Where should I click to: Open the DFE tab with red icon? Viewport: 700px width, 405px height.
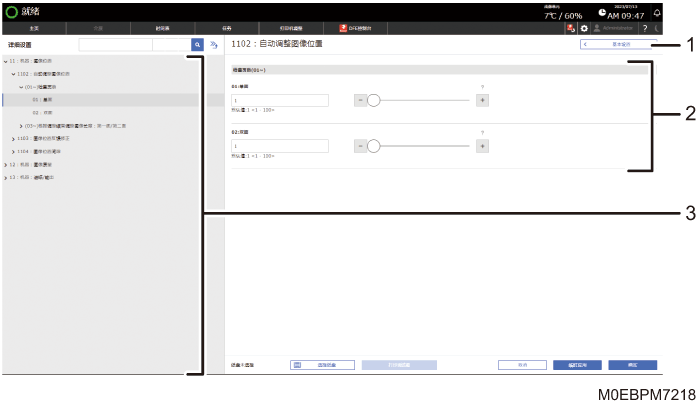pos(355,28)
